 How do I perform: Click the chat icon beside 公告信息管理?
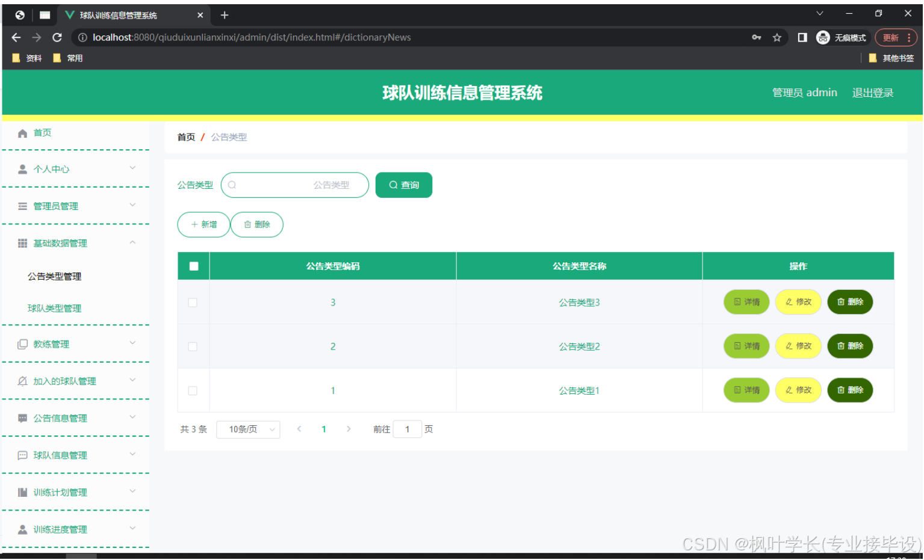(x=22, y=419)
